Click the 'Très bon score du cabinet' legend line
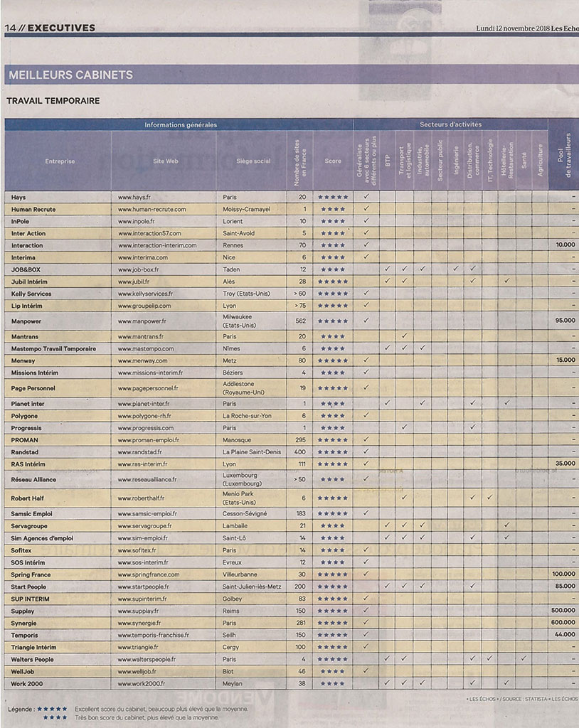This screenshot has width=579, height=728. point(147,718)
